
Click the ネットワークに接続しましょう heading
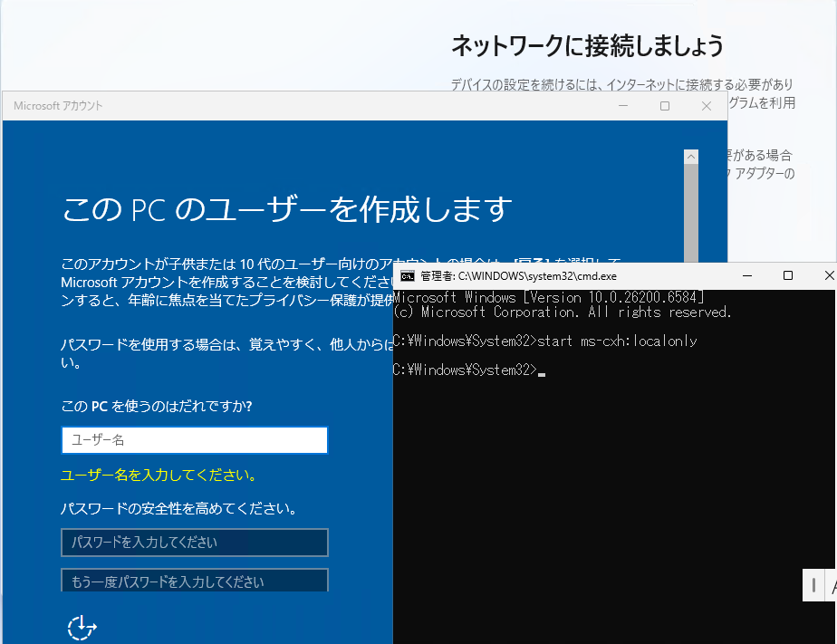click(x=587, y=44)
